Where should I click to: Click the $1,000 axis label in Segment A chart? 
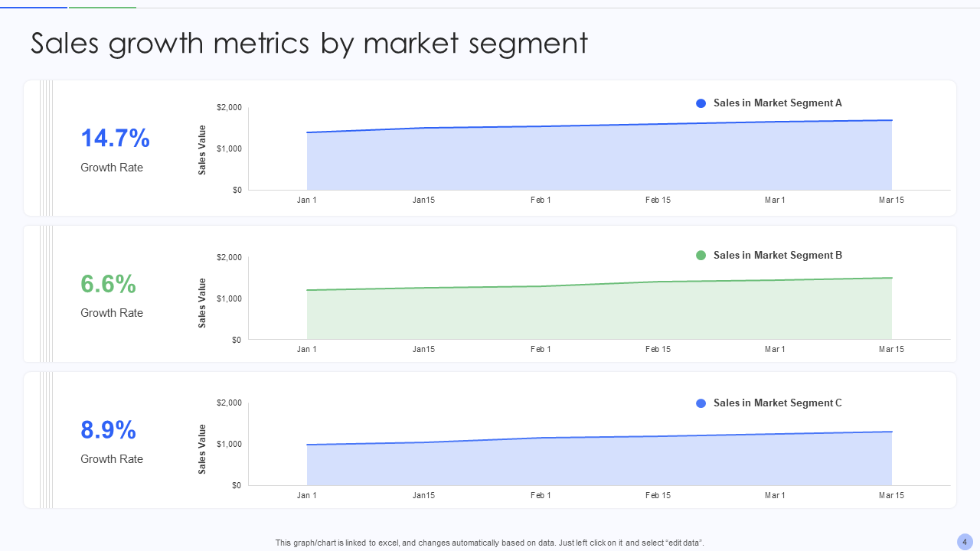pos(229,149)
